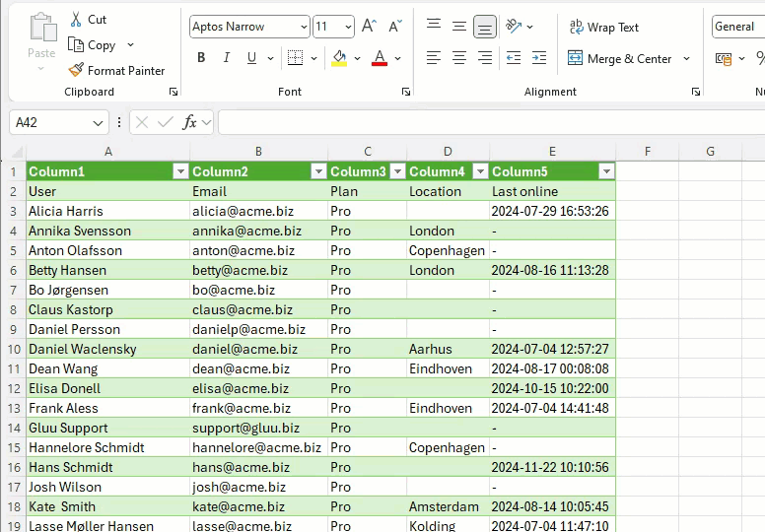Open the Aptos Narrow font name dropdown
This screenshot has width=765, height=532.
(x=302, y=28)
